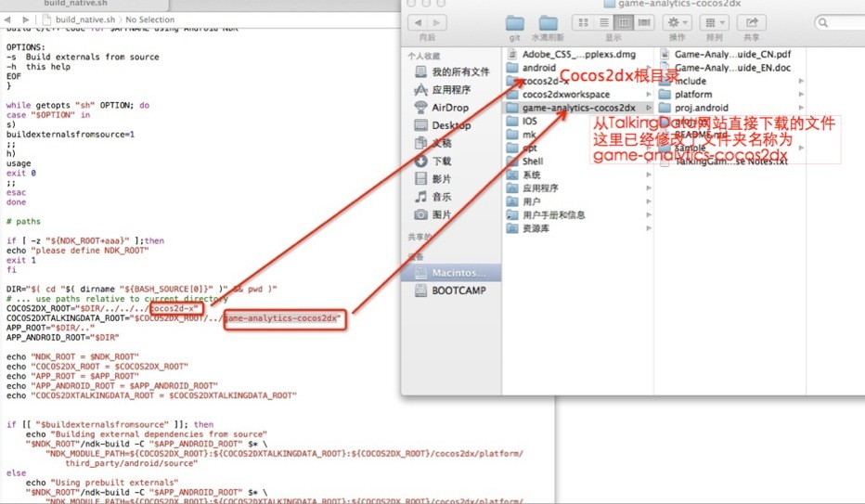The image size is (865, 504).
Task: Open 应用程序 in Finder sidebar
Action: [443, 89]
